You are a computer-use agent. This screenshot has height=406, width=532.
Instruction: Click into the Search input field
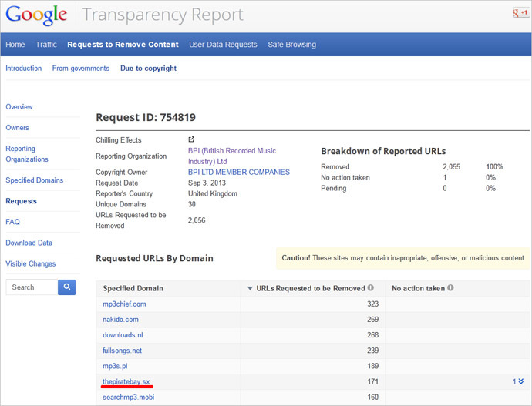point(32,287)
